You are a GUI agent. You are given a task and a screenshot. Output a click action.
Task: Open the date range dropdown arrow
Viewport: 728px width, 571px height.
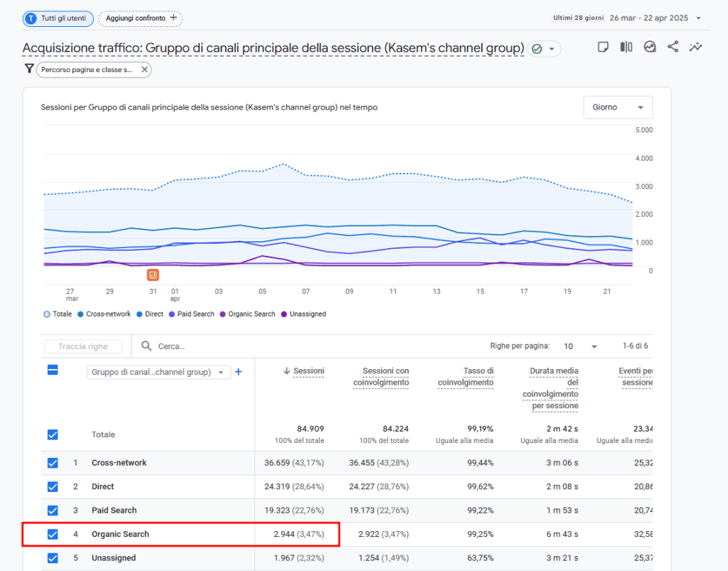click(698, 18)
